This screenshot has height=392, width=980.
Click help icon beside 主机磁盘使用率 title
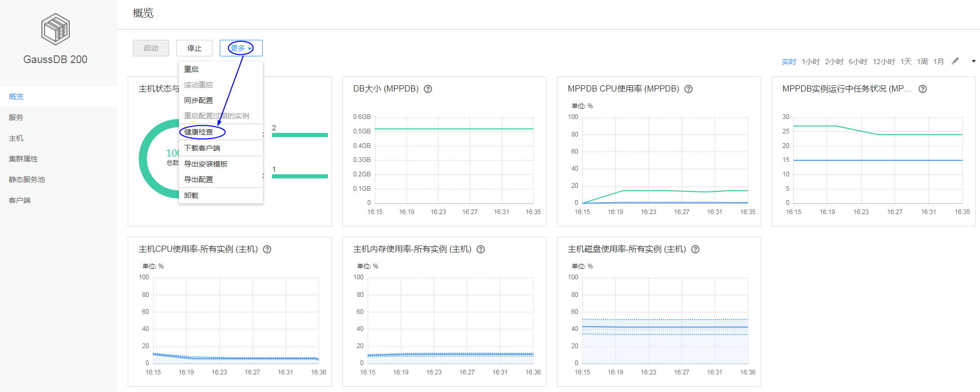(695, 249)
